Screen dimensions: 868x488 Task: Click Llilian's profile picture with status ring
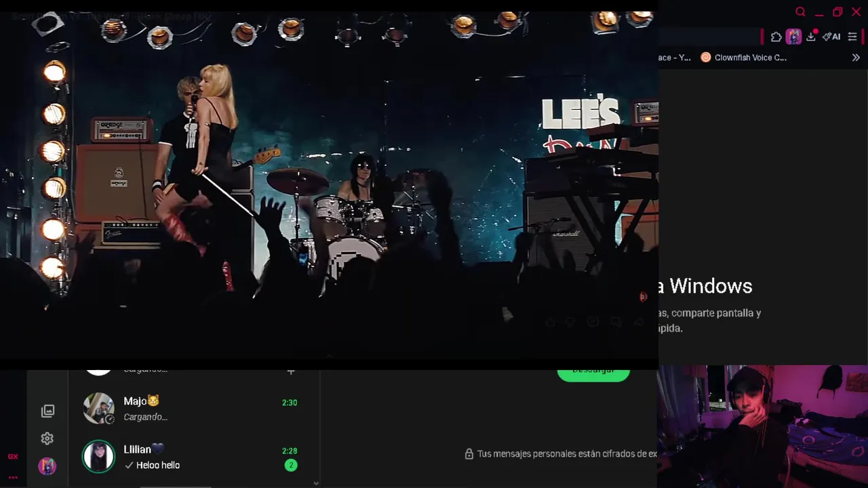point(98,457)
